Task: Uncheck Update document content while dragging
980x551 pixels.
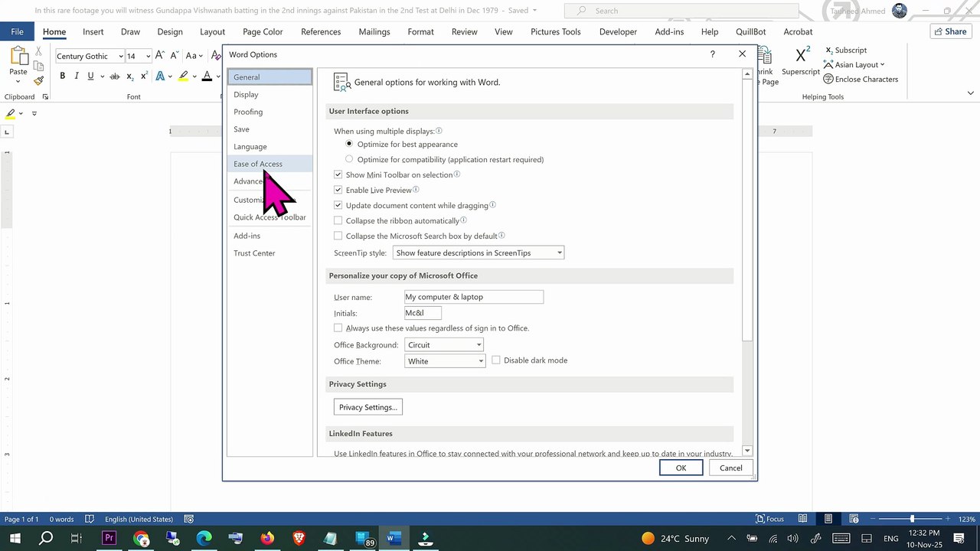Action: point(338,205)
